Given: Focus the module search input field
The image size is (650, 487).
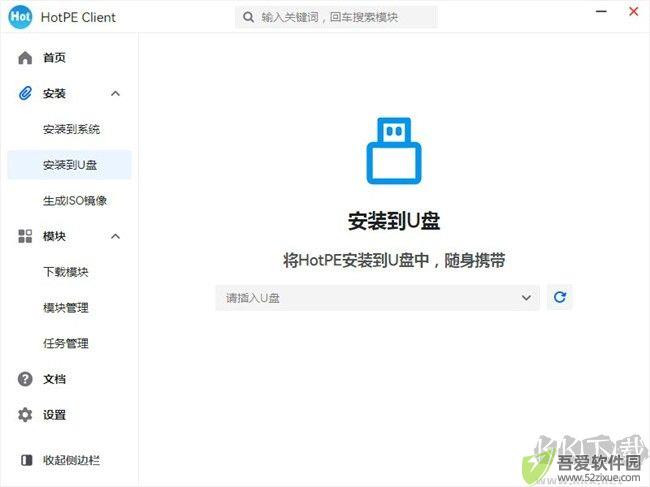Looking at the screenshot, I should pyautogui.click(x=336, y=17).
